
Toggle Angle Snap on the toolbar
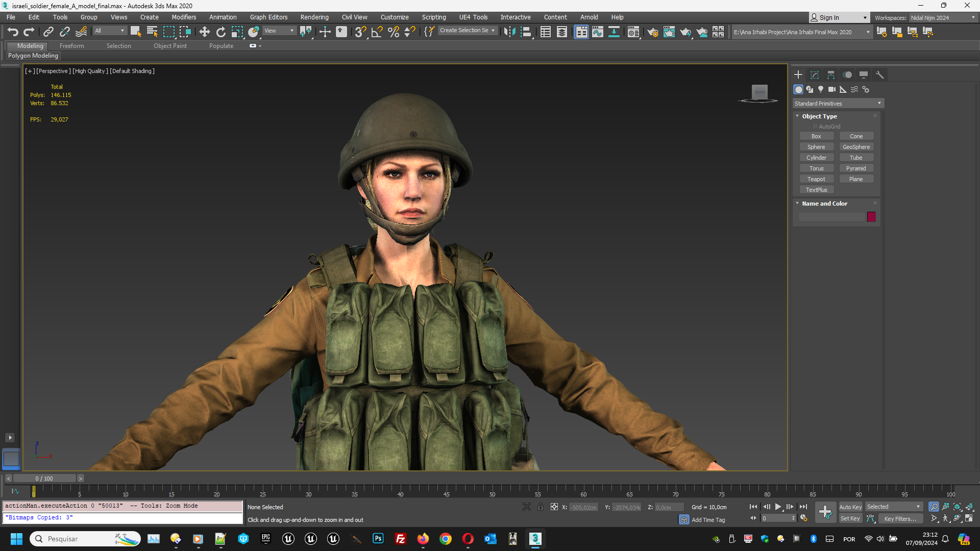pos(377,32)
